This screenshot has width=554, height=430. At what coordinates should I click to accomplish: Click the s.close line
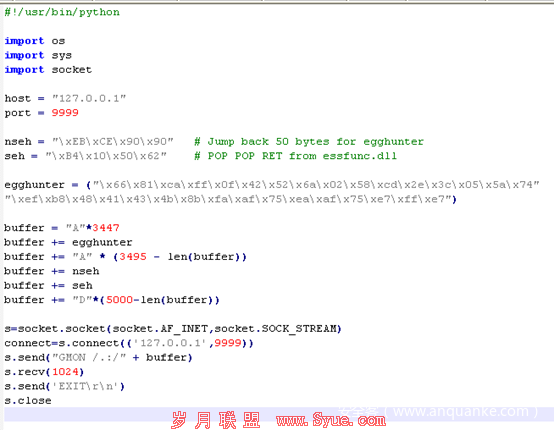(28, 401)
